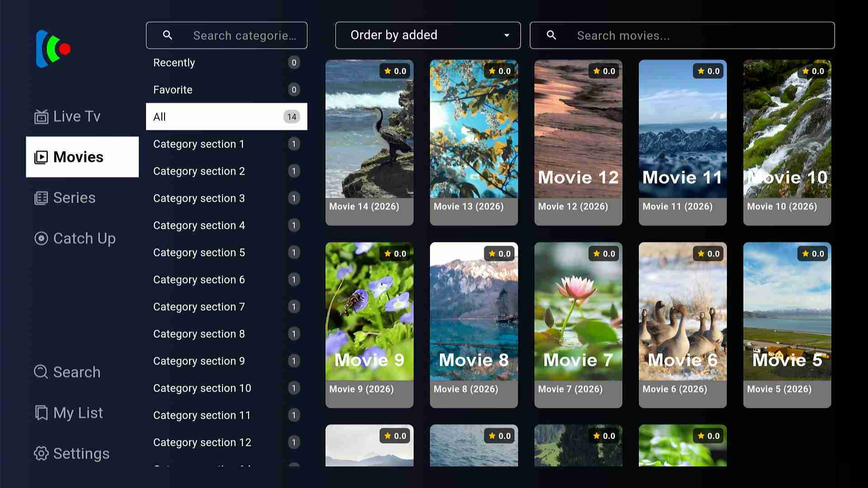This screenshot has height=488, width=868.
Task: Open the Movie 12 poster
Action: (x=578, y=129)
